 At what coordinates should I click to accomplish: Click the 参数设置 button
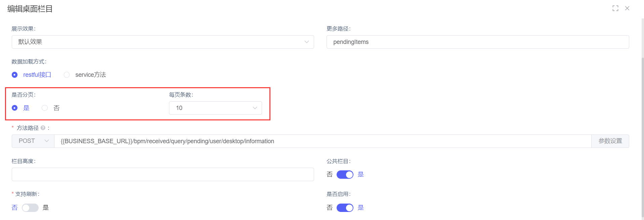point(610,141)
